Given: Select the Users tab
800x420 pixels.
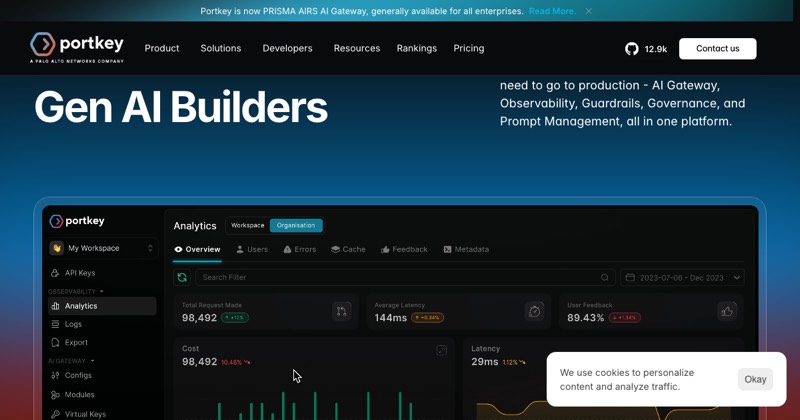Looking at the screenshot, I should [x=252, y=250].
